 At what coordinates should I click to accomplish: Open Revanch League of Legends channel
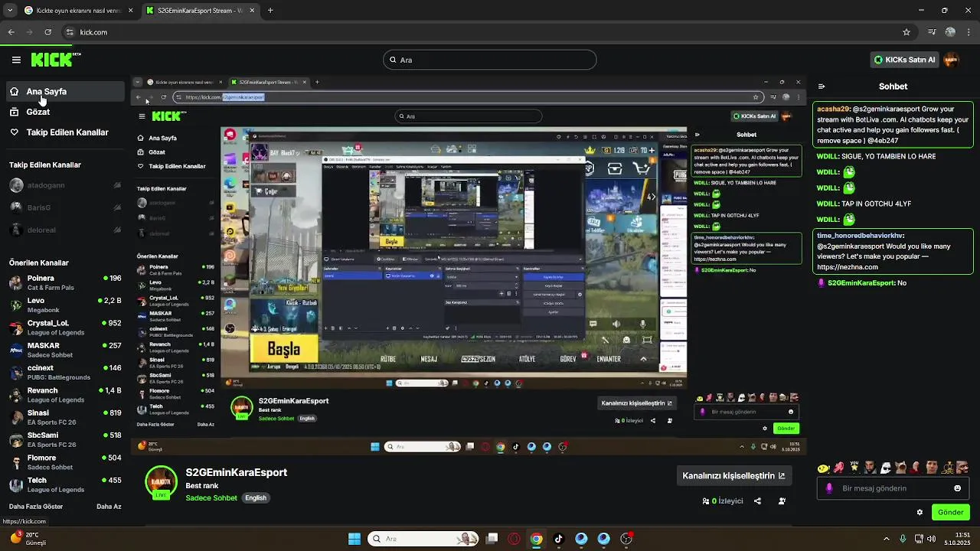[65, 395]
